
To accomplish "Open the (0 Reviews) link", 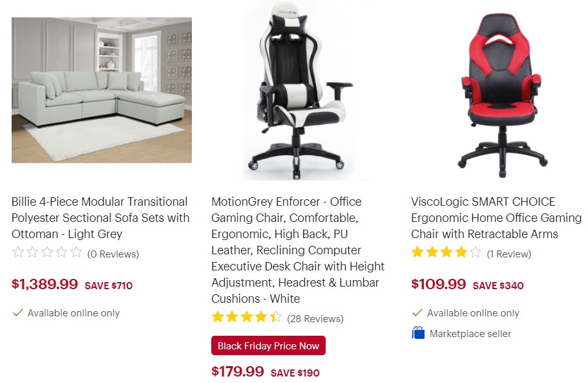I will (x=113, y=254).
